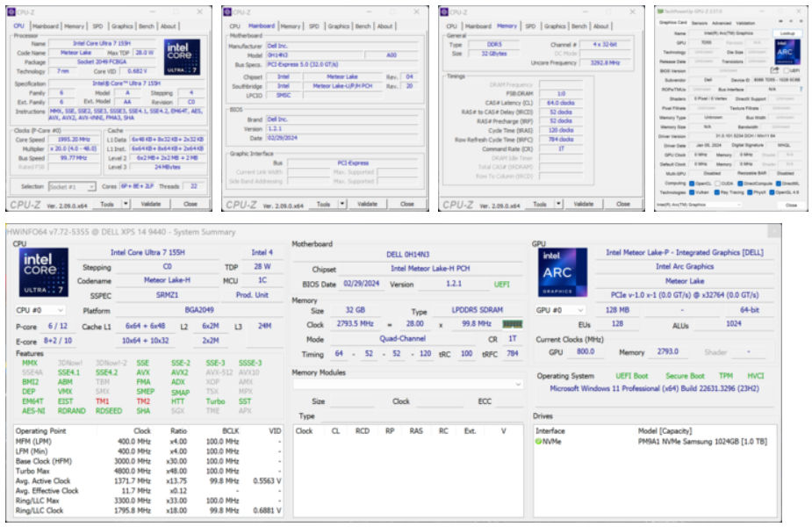Image resolution: width=812 pixels, height=527 pixels.
Task: Click the Driver Version field in GPU-Z
Action: tap(745, 136)
